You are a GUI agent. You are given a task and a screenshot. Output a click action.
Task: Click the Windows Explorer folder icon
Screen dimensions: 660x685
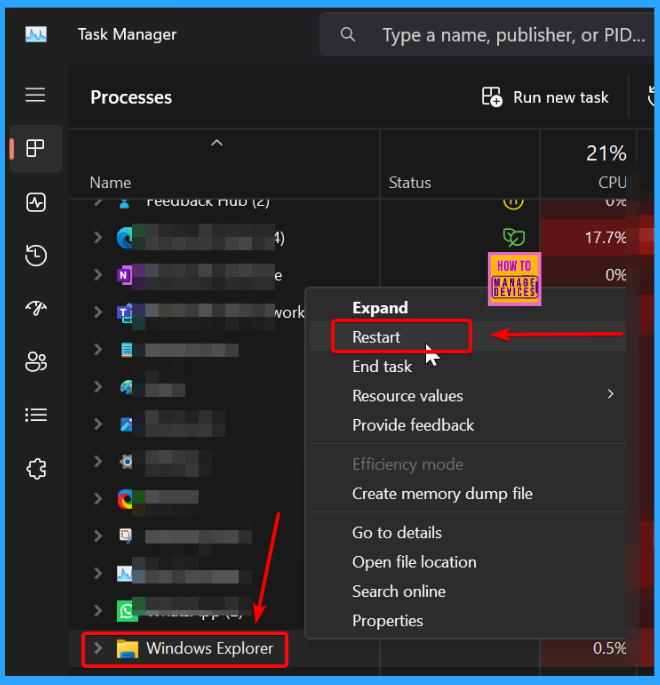coord(127,649)
